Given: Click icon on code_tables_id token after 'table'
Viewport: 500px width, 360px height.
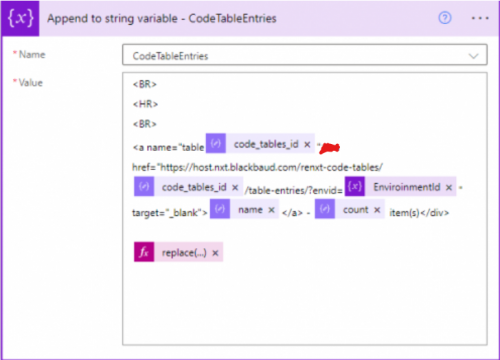Looking at the screenshot, I should [216, 143].
